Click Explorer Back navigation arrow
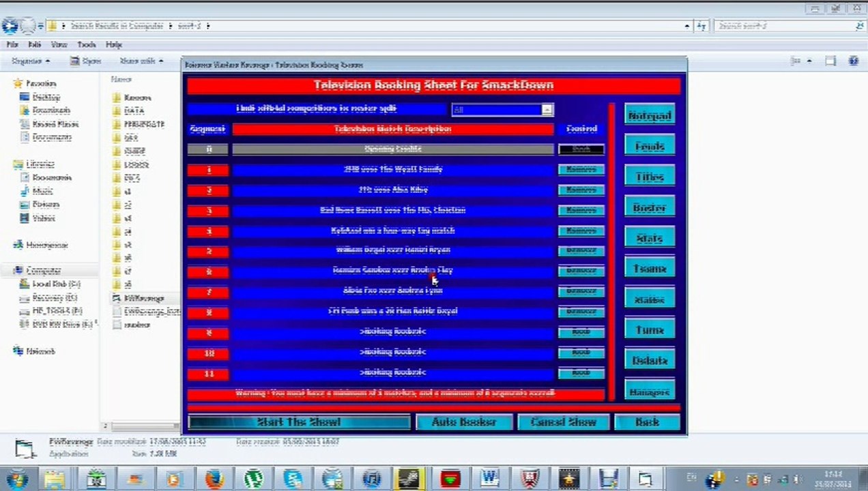 10,26
